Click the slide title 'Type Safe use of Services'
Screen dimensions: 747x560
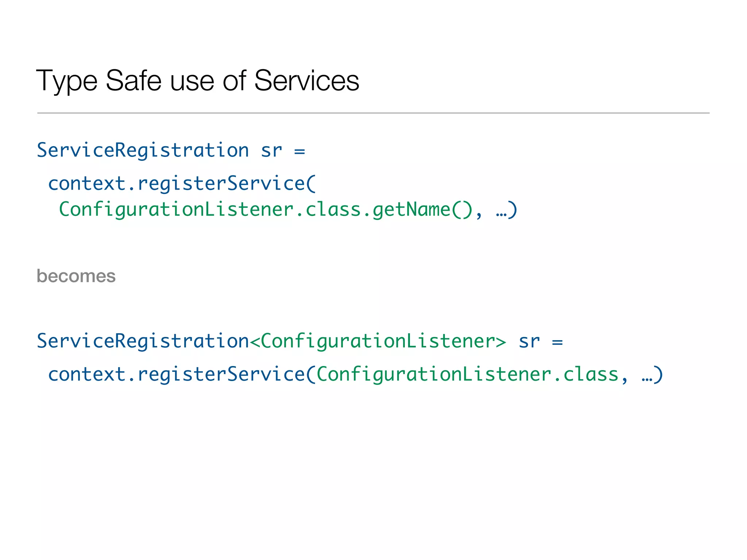[198, 81]
